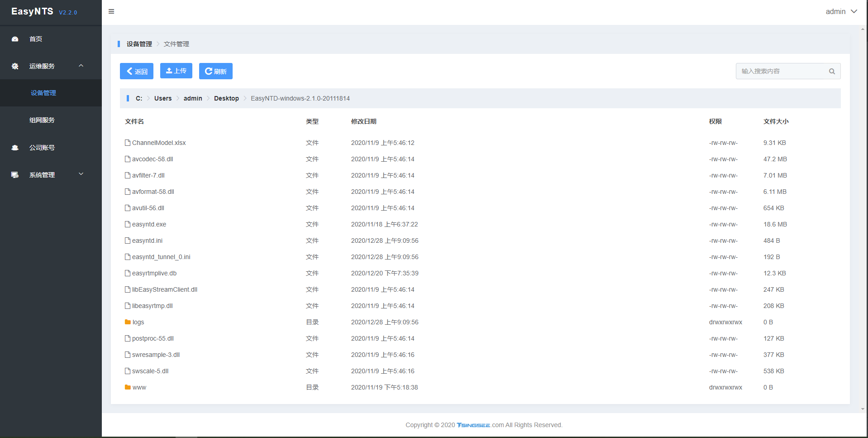Click the libEasyStreamClient.dll file name

pyautogui.click(x=165, y=289)
